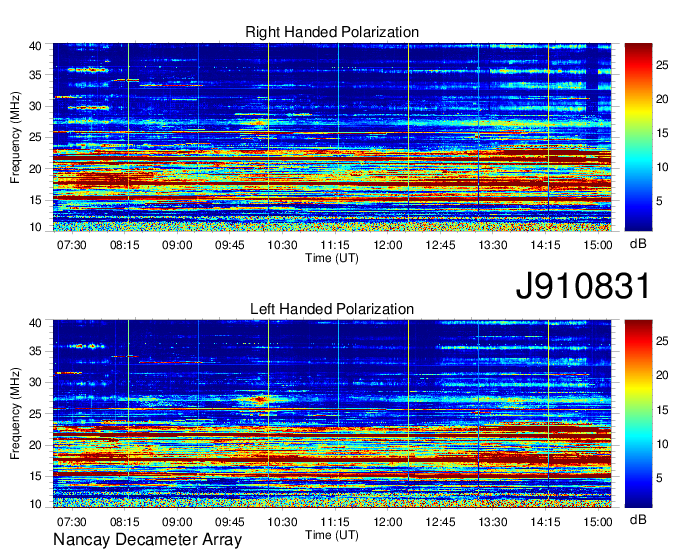This screenshot has width=680, height=552.
Task: Click the 10 MHz frequency tick on the Right Handed plot
Action: coord(36,227)
